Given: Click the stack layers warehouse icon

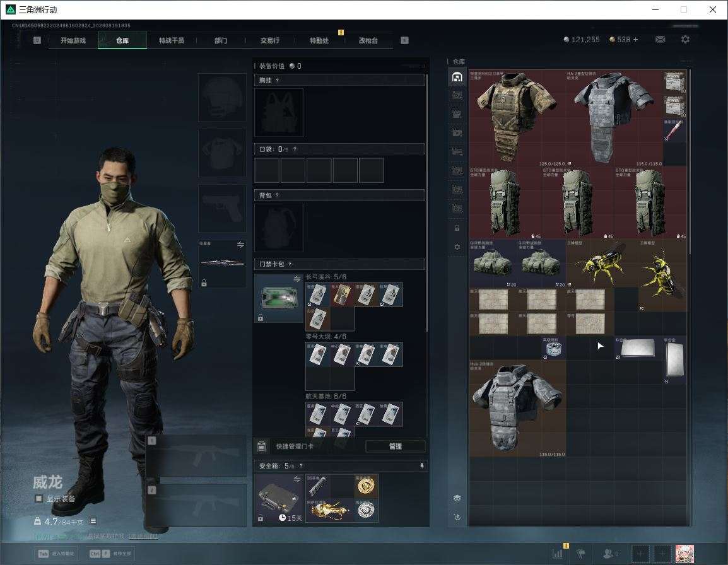Looking at the screenshot, I should [457, 498].
